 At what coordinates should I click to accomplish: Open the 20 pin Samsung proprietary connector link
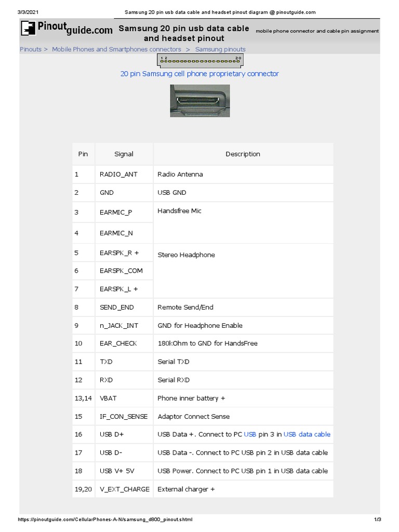pos(199,74)
